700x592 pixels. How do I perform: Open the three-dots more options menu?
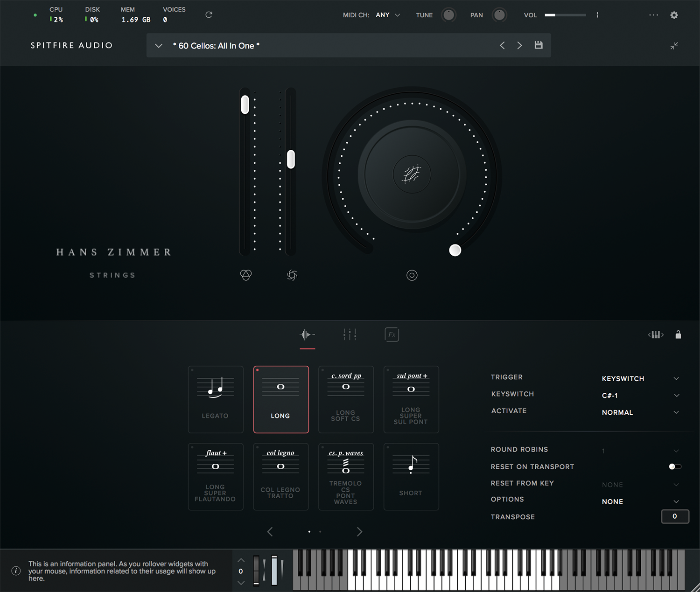click(x=653, y=15)
